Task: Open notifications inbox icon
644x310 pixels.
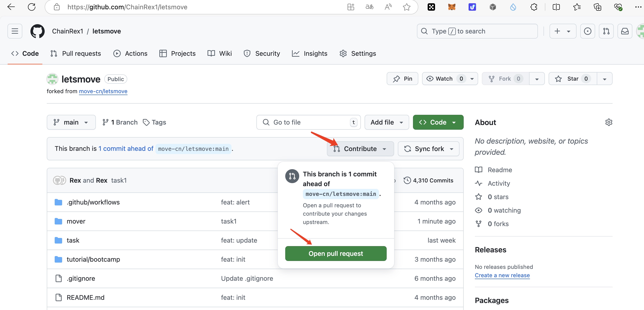Action: [625, 31]
